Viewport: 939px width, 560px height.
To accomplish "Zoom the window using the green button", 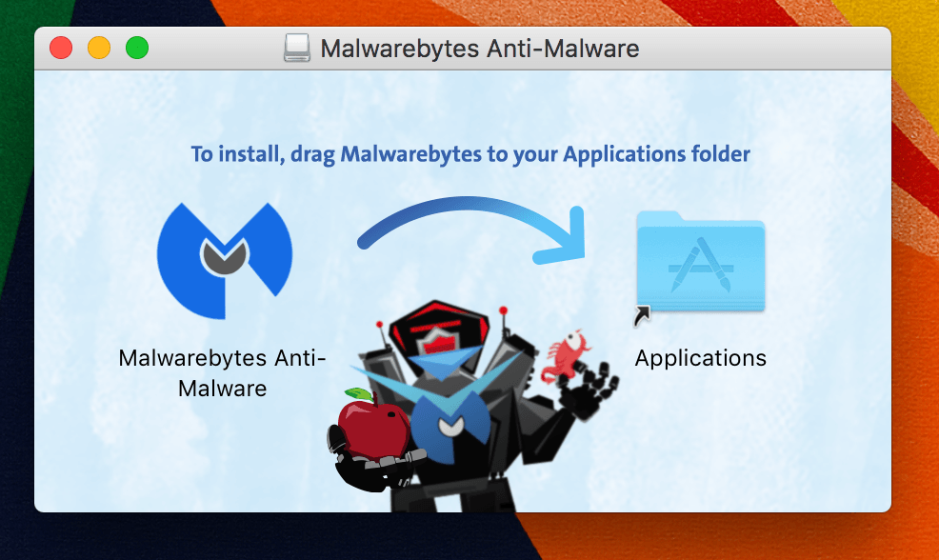I will [137, 48].
